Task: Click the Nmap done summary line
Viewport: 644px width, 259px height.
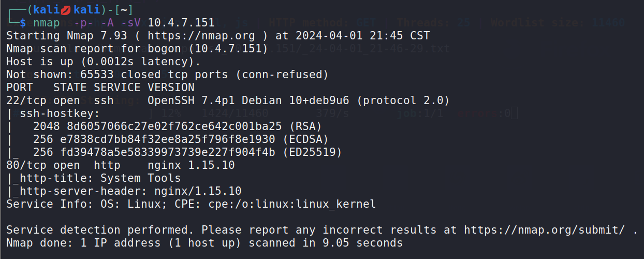Action: coord(204,243)
